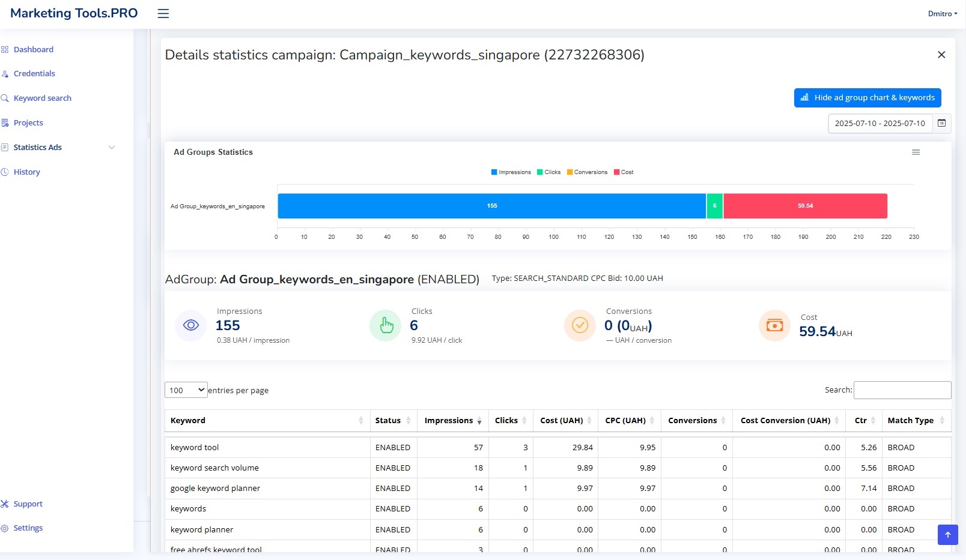Click the Impressions eye icon
Viewport: 966px width, 560px height.
pos(190,325)
